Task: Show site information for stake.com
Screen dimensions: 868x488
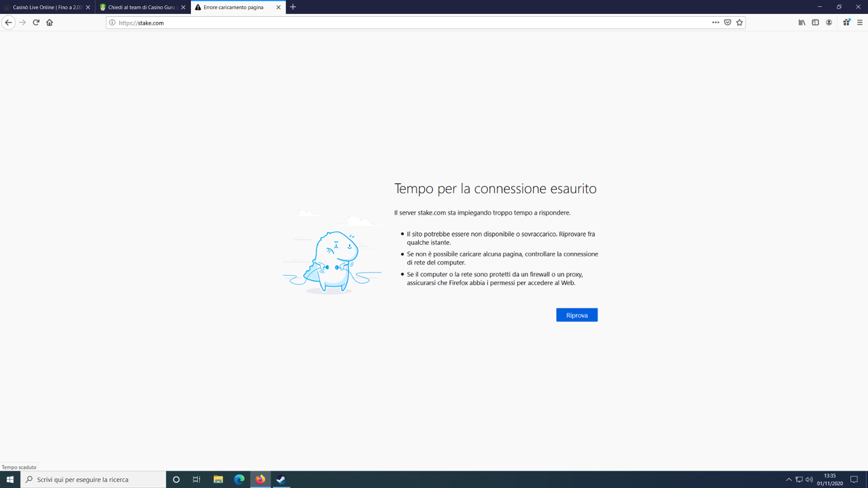Action: point(112,23)
